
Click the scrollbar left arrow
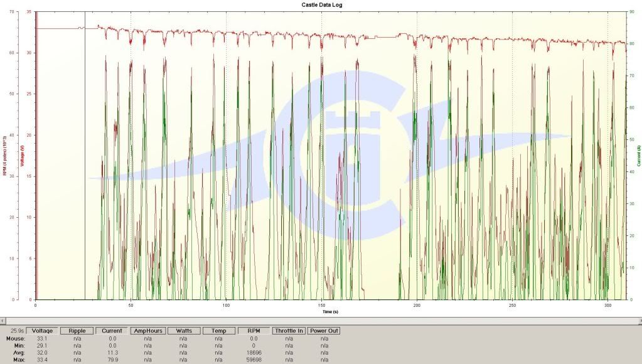coord(3,320)
